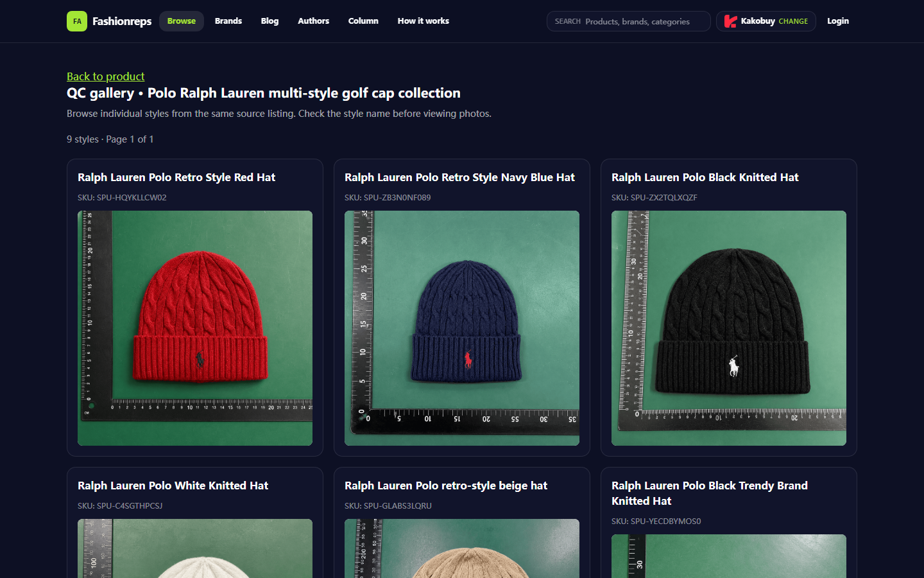Click the QC gallery page heading
The image size is (924, 578).
pyautogui.click(x=264, y=93)
